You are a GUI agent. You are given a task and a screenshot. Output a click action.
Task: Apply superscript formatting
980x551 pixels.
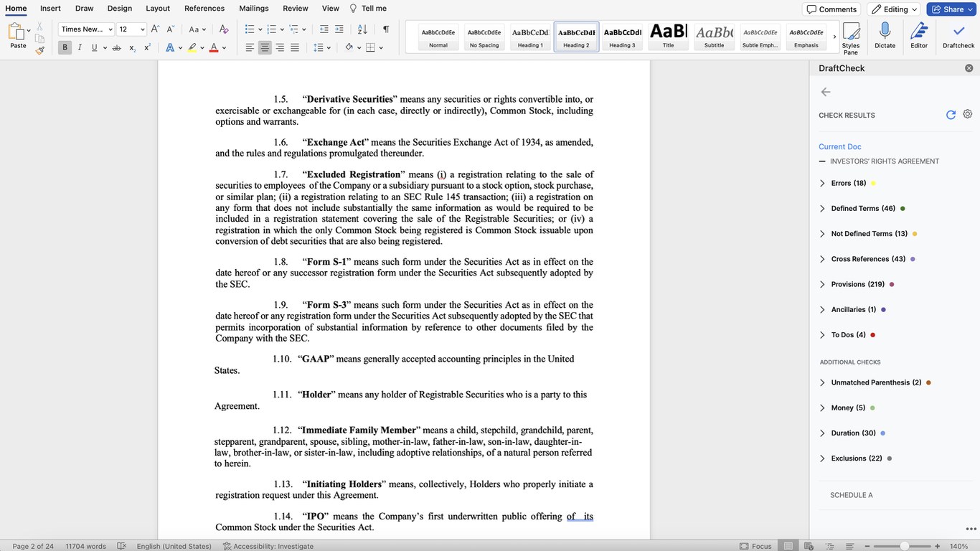[x=147, y=48]
